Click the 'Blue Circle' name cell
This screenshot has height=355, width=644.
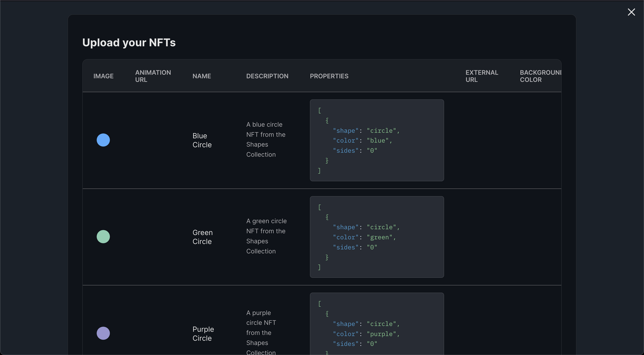pyautogui.click(x=202, y=140)
